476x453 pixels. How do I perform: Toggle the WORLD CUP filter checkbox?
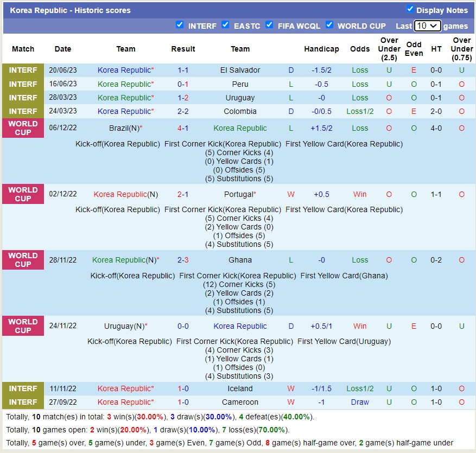[329, 25]
